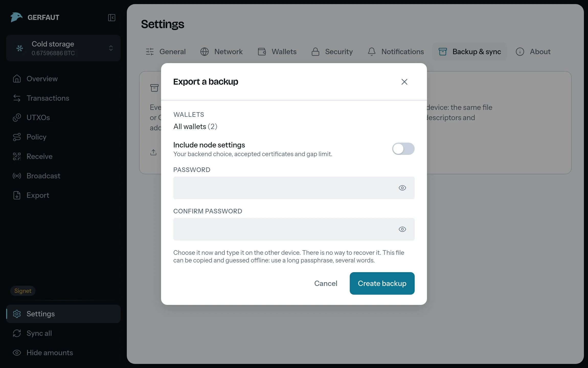Open the About tab
This screenshot has height=368, width=588.
coord(533,52)
